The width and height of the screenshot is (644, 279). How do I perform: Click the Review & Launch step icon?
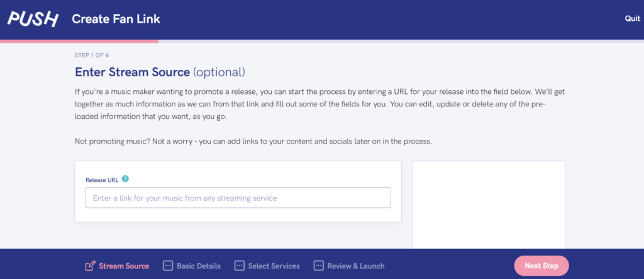tap(318, 266)
